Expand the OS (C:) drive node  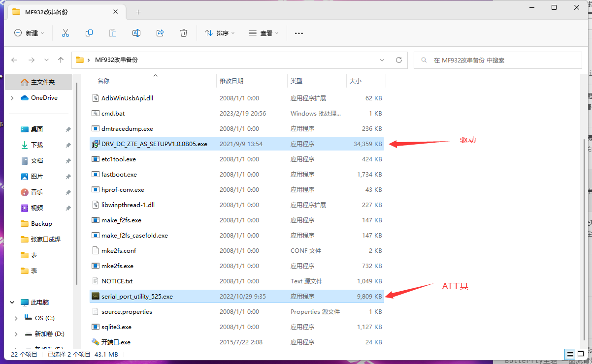[16, 318]
